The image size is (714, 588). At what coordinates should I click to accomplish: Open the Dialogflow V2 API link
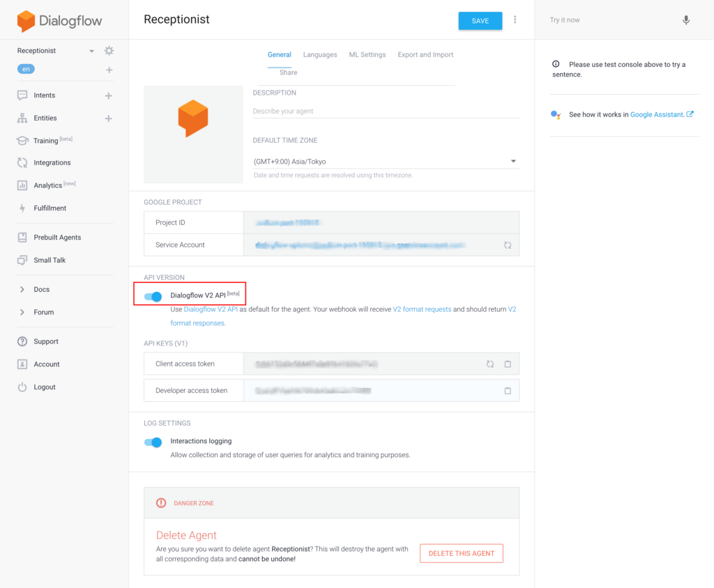(x=211, y=309)
